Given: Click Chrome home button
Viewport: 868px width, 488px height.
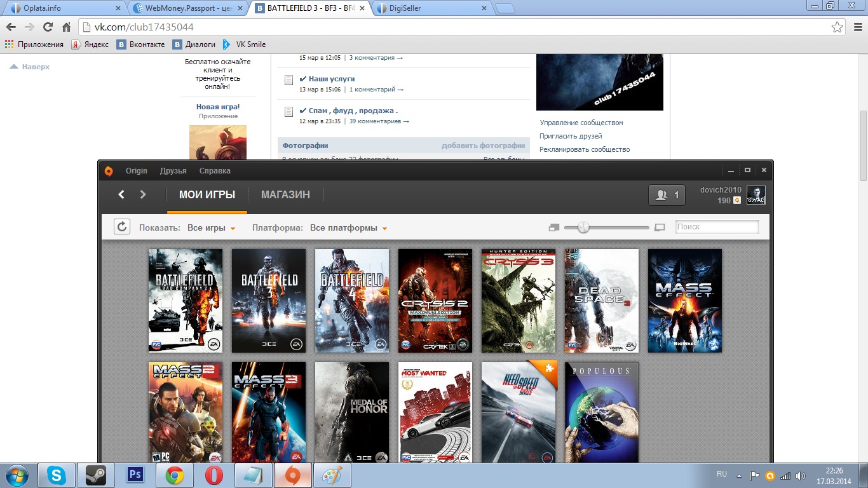Looking at the screenshot, I should 66,27.
